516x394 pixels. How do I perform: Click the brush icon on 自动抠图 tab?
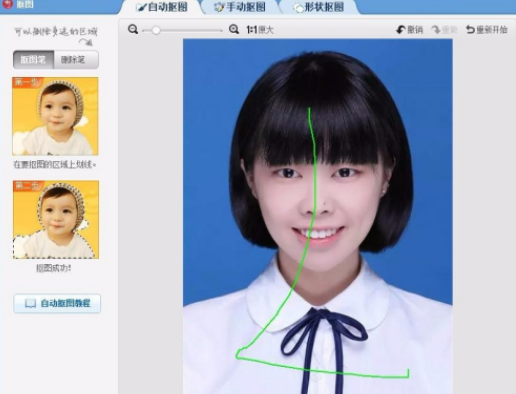click(x=141, y=7)
